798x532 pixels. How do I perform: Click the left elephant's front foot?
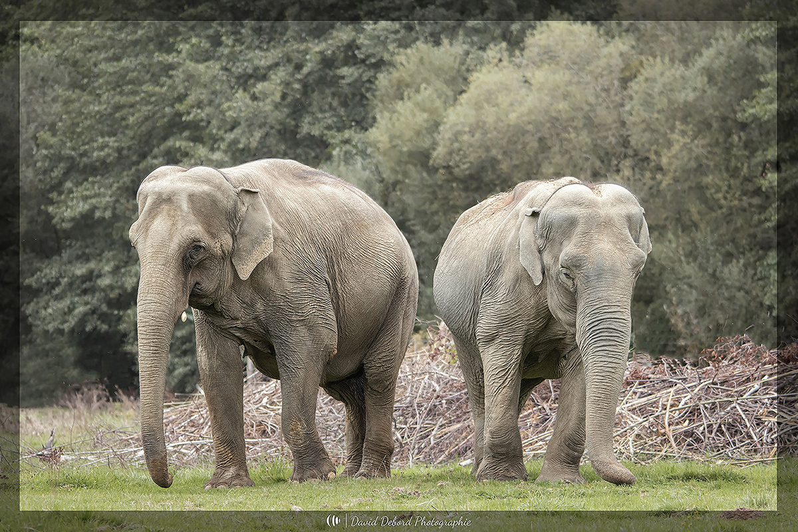(x=229, y=477)
